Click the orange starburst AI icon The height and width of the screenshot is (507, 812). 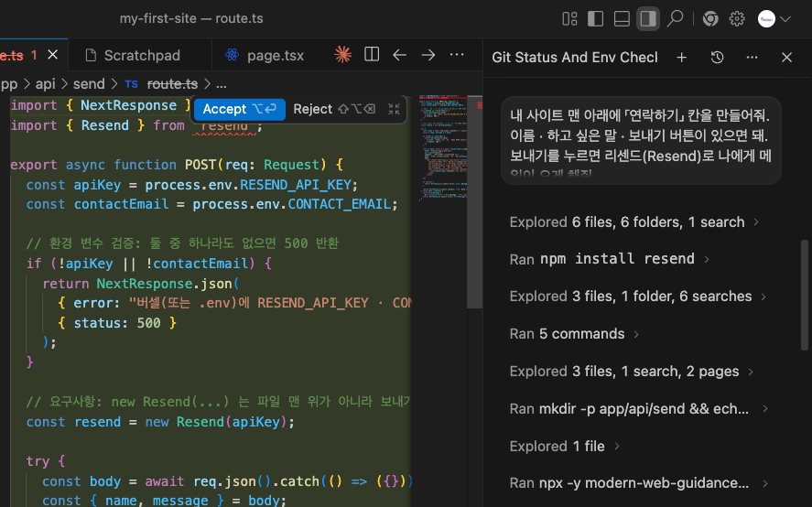342,54
